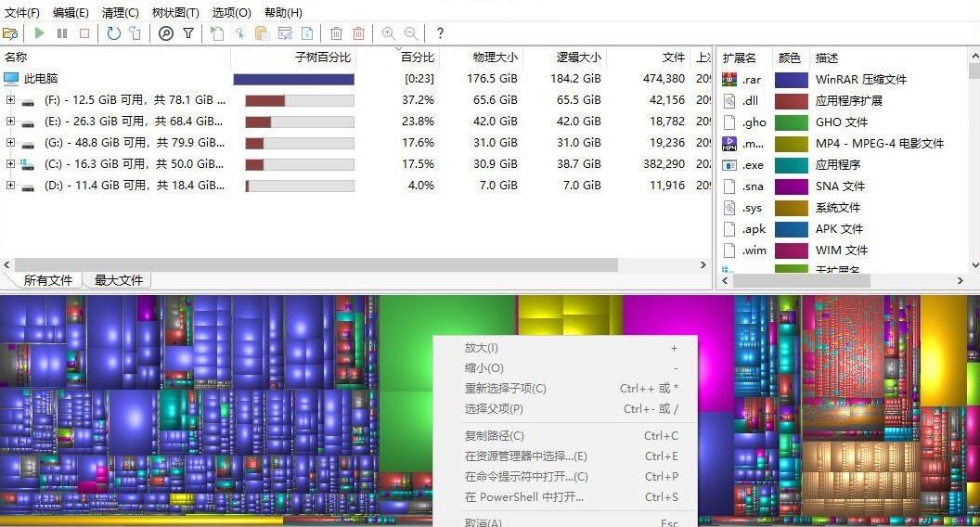Image resolution: width=980 pixels, height=527 pixels.
Task: Open the 树状图(T) menu
Action: 175,13
